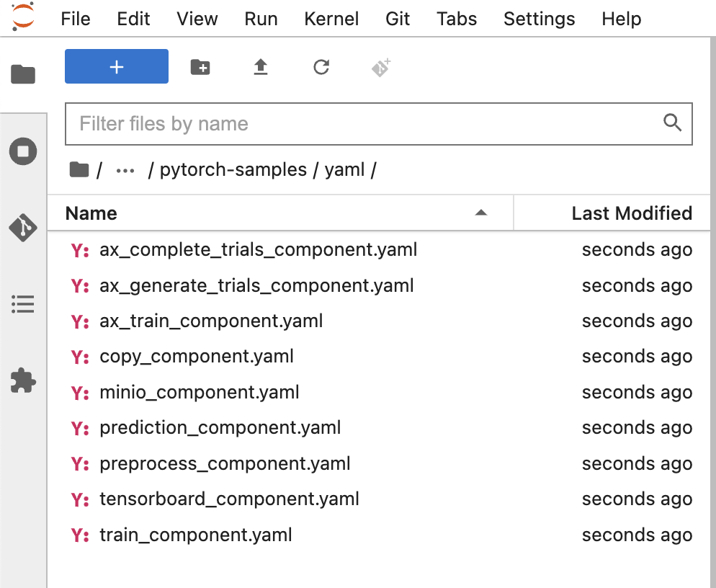716x588 pixels.
Task: Sort by Last Modified column
Action: 631,213
